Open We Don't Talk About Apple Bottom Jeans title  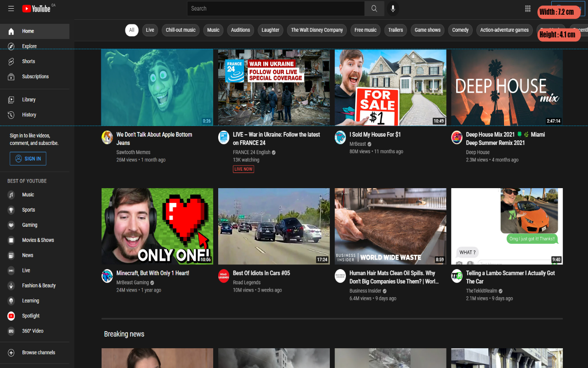click(154, 139)
